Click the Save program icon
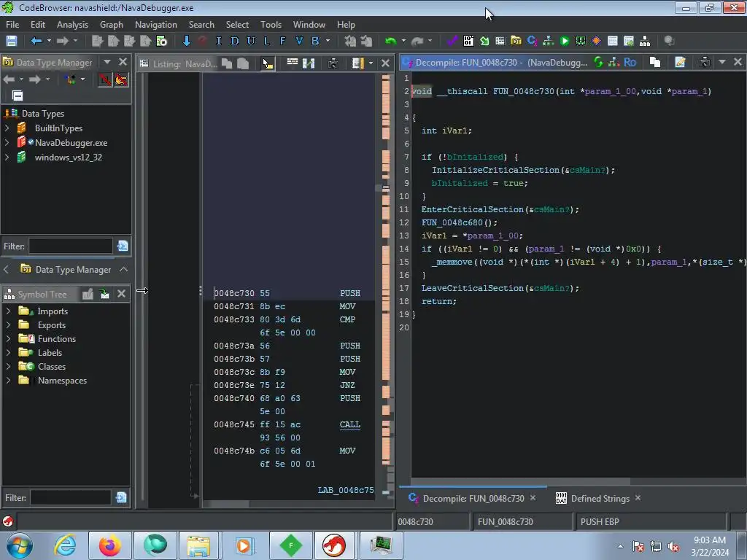The width and height of the screenshot is (747, 560). [x=12, y=41]
